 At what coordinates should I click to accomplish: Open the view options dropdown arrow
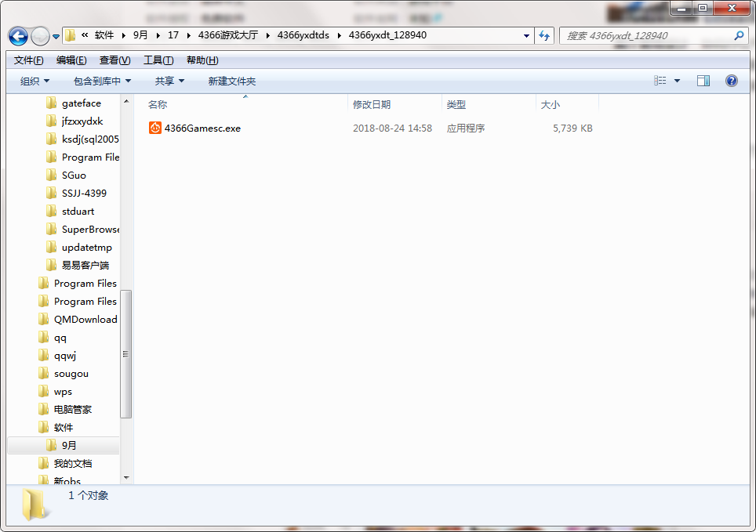(x=677, y=81)
